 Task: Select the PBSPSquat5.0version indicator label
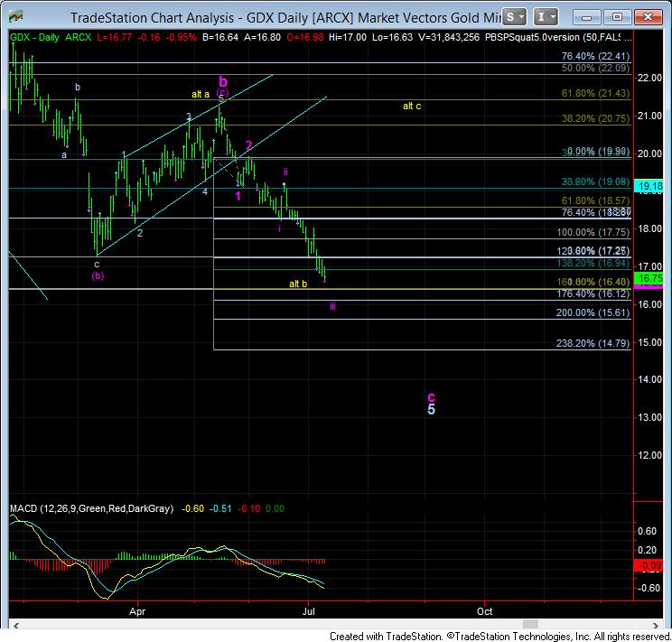click(558, 37)
